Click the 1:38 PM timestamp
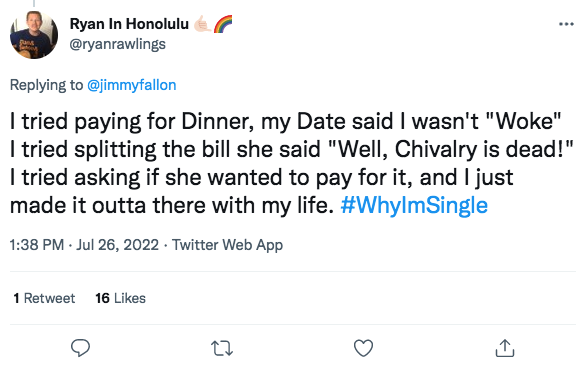The width and height of the screenshot is (588, 368). point(37,245)
